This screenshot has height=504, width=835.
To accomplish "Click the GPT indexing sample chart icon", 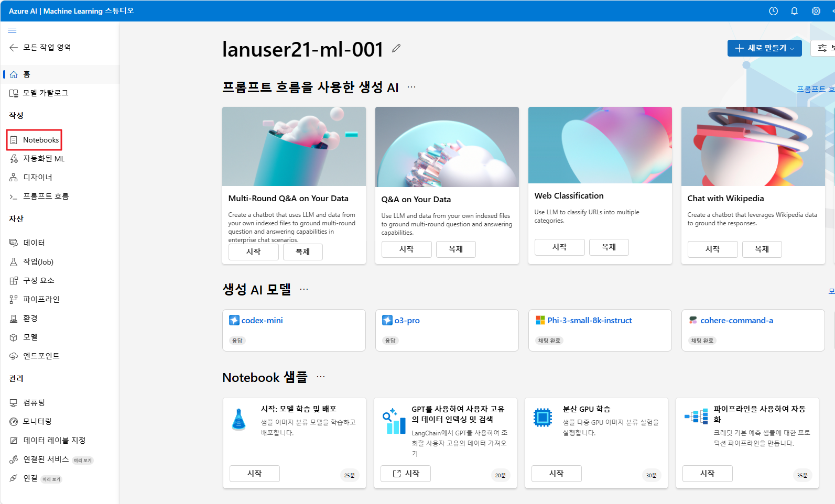I will coord(394,422).
